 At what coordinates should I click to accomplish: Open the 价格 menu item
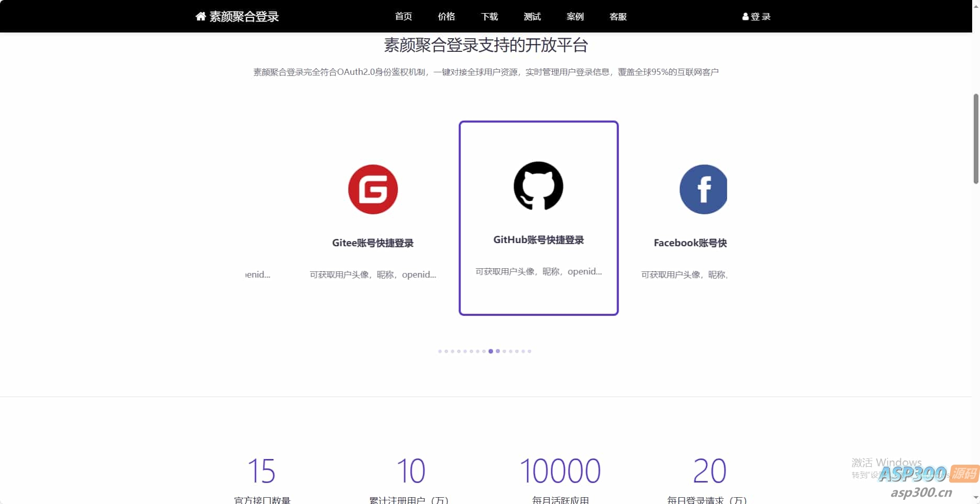click(x=446, y=16)
